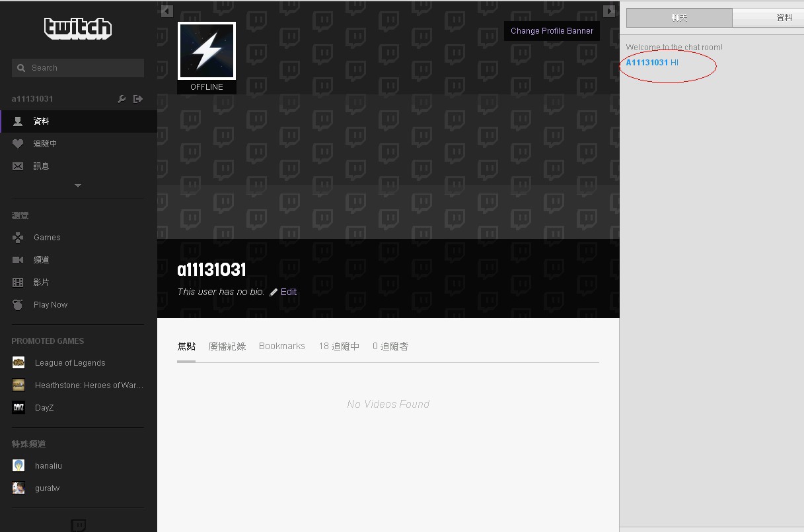This screenshot has height=532, width=804.
Task: Click the A11131031 username in chat
Action: pyautogui.click(x=647, y=63)
